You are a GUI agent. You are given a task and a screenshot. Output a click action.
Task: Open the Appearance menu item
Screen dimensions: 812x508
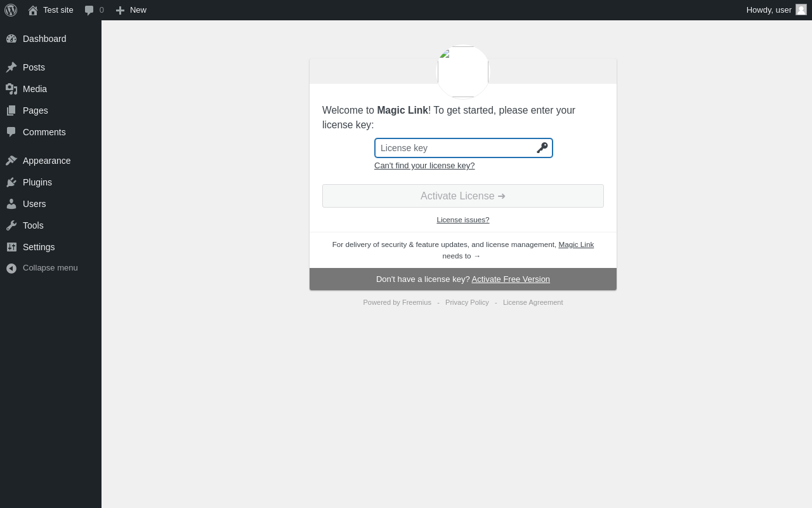[x=51, y=161]
